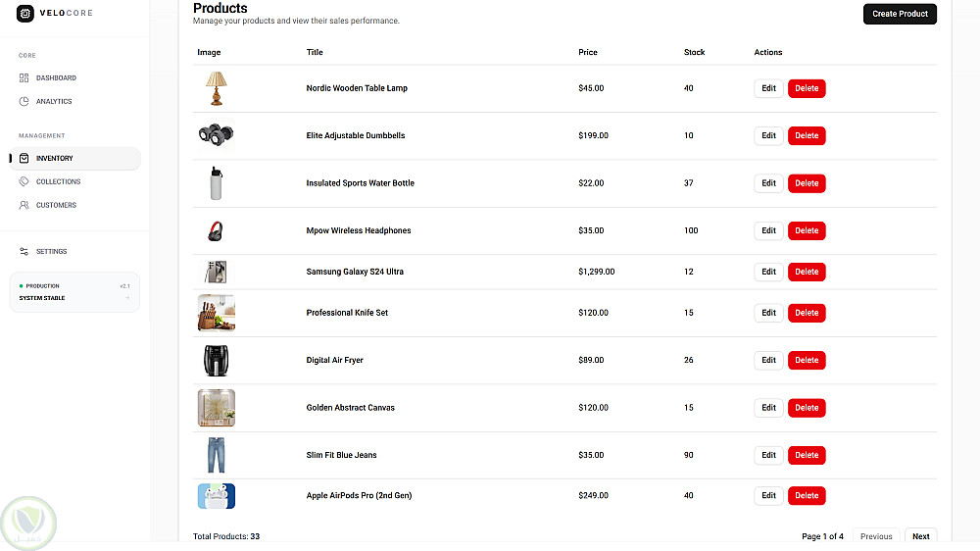The image size is (980, 551).
Task: Click the Analytics pie chart icon
Action: (24, 101)
